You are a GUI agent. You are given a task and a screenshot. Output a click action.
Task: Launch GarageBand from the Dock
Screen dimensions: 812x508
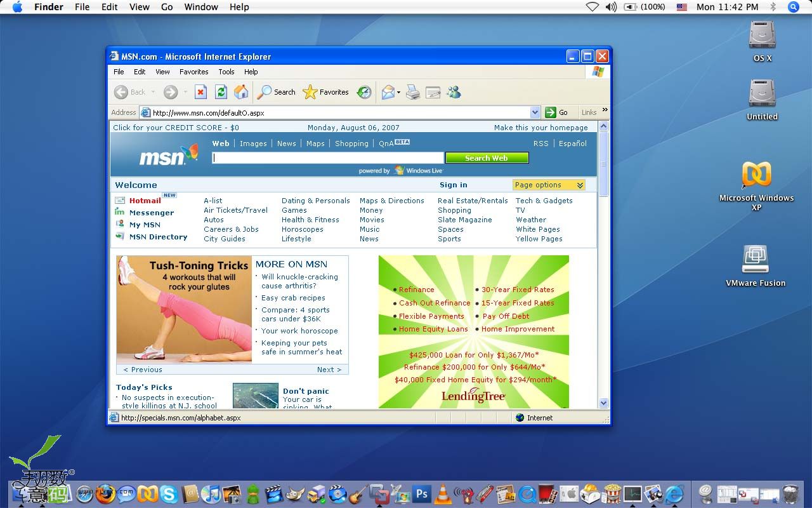(358, 493)
